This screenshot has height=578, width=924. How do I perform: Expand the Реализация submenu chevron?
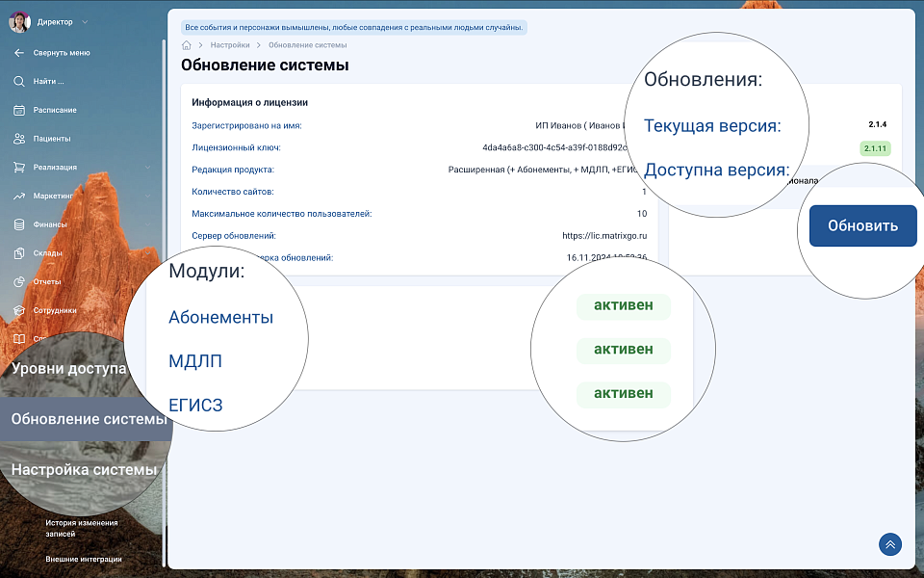tap(147, 168)
